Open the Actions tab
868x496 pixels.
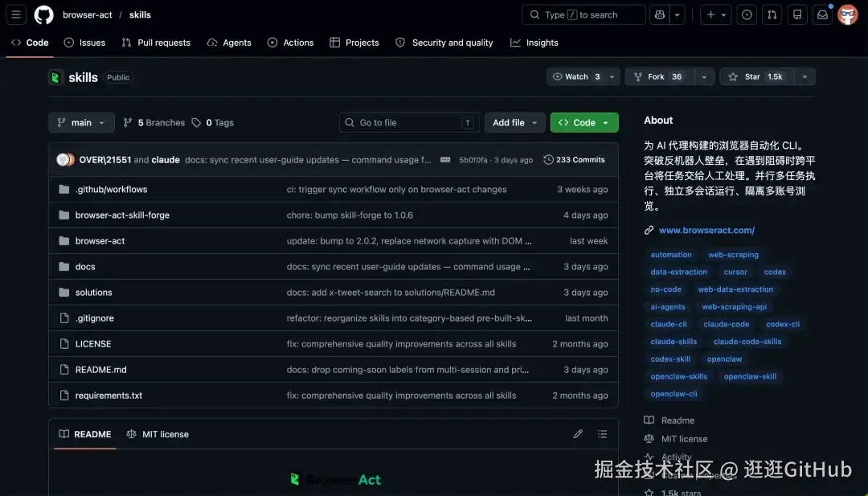click(x=291, y=43)
